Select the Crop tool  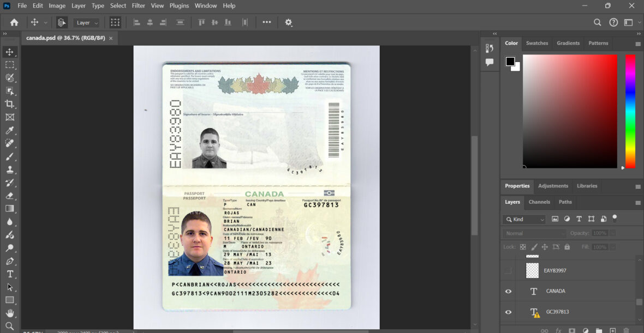(9, 104)
